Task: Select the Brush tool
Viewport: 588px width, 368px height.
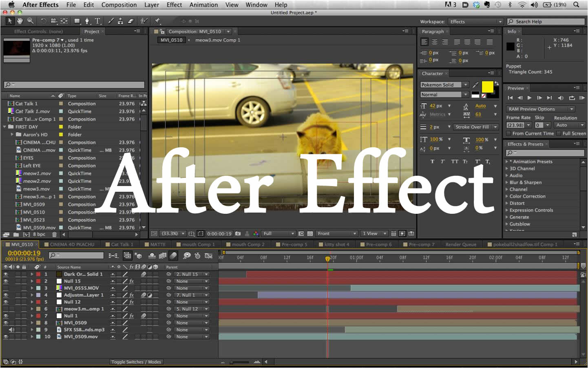Action: tap(111, 21)
